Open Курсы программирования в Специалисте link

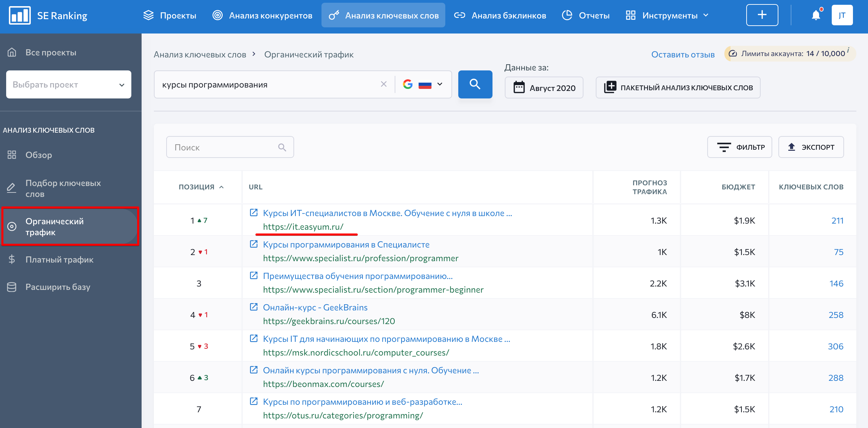coord(346,244)
